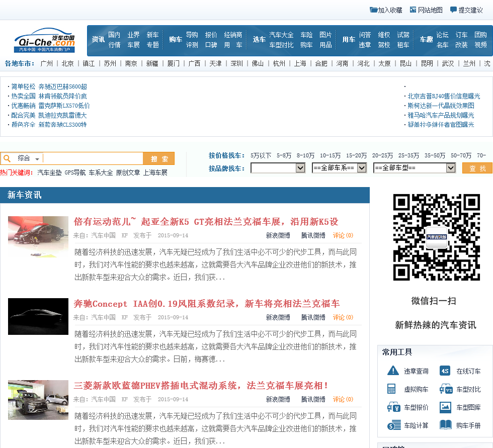Open the 资讯 navigation menu section
This screenshot has height=448, width=493.
point(98,40)
